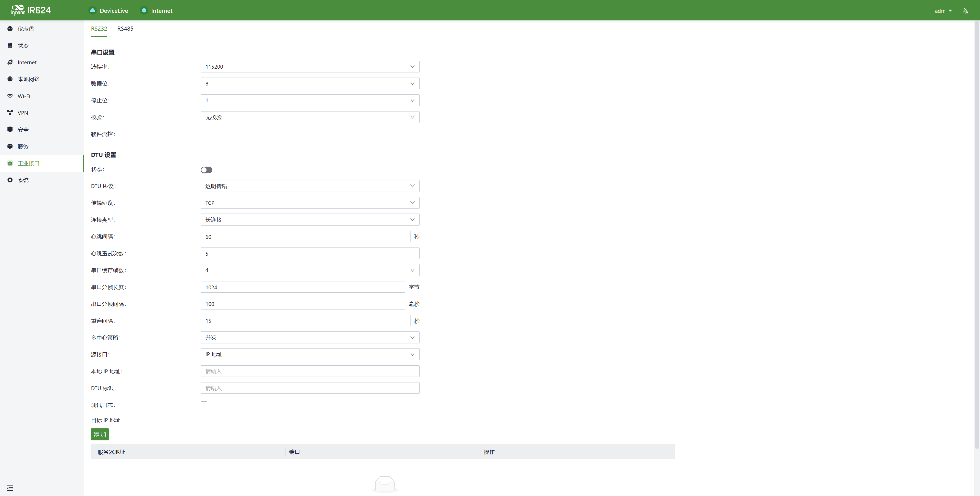Open the 校验 无校验 dropdown
The height and width of the screenshot is (496, 980).
pyautogui.click(x=310, y=117)
